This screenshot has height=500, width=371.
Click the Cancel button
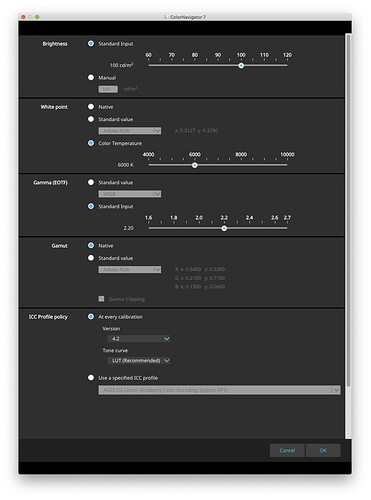[287, 450]
